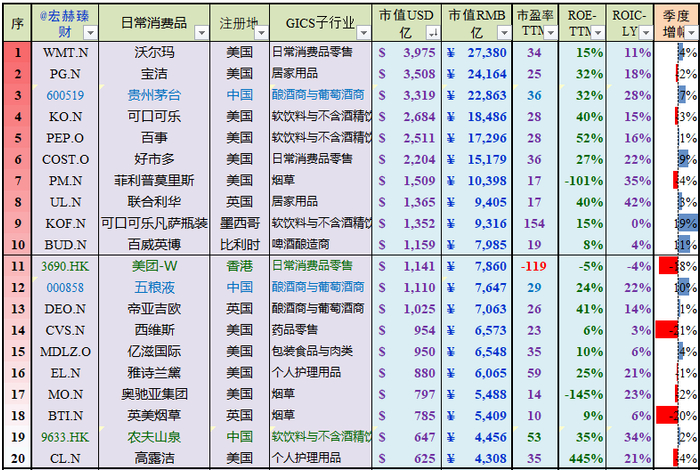The height and width of the screenshot is (470, 700).
Task: Click the 好市多 company name cell
Action: [154, 159]
